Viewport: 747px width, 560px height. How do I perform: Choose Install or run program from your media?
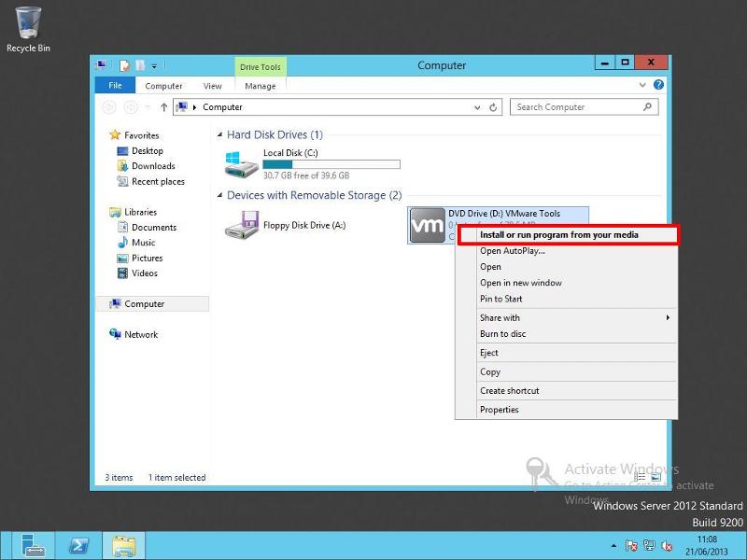click(568, 235)
